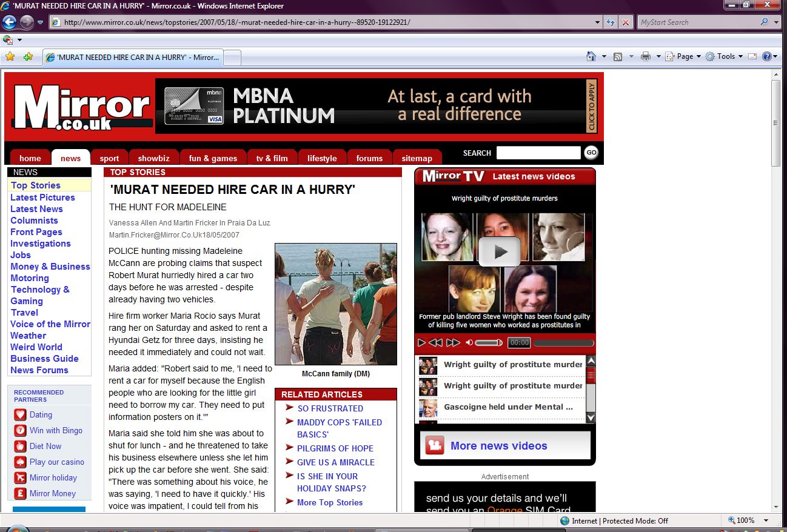Click the Help question mark icon
This screenshot has width=787, height=532.
pyautogui.click(x=766, y=56)
